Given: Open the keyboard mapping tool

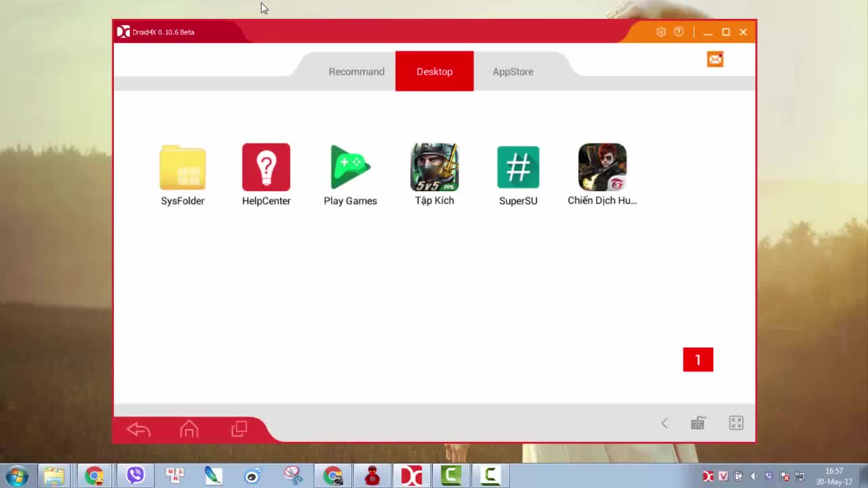Looking at the screenshot, I should (x=698, y=423).
